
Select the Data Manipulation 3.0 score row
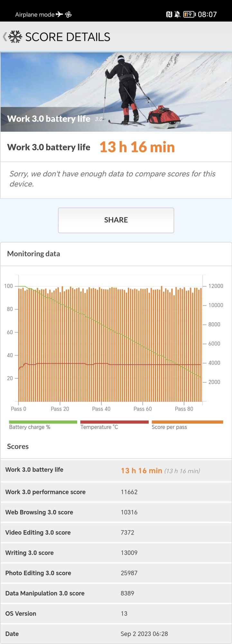[x=116, y=593]
